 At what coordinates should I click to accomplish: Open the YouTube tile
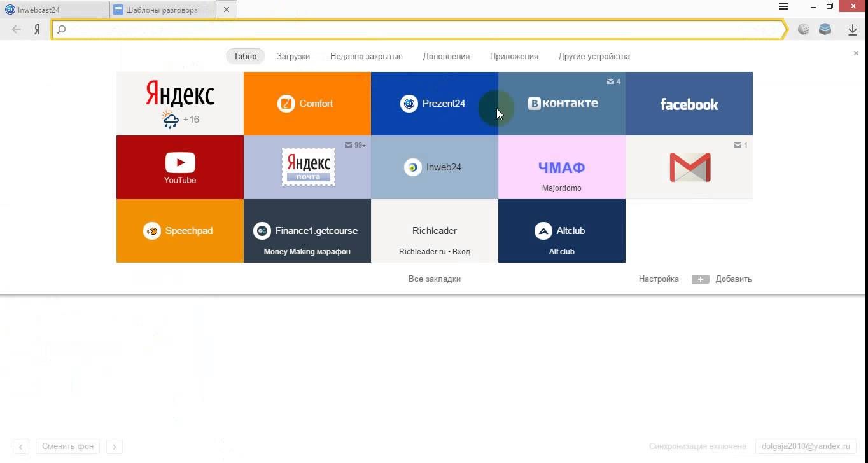(x=180, y=167)
